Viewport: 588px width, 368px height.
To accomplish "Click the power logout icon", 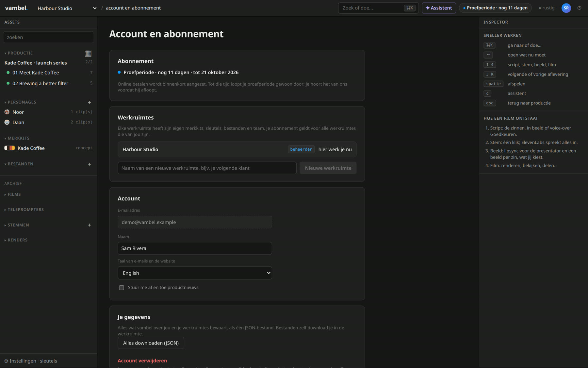I will (579, 8).
